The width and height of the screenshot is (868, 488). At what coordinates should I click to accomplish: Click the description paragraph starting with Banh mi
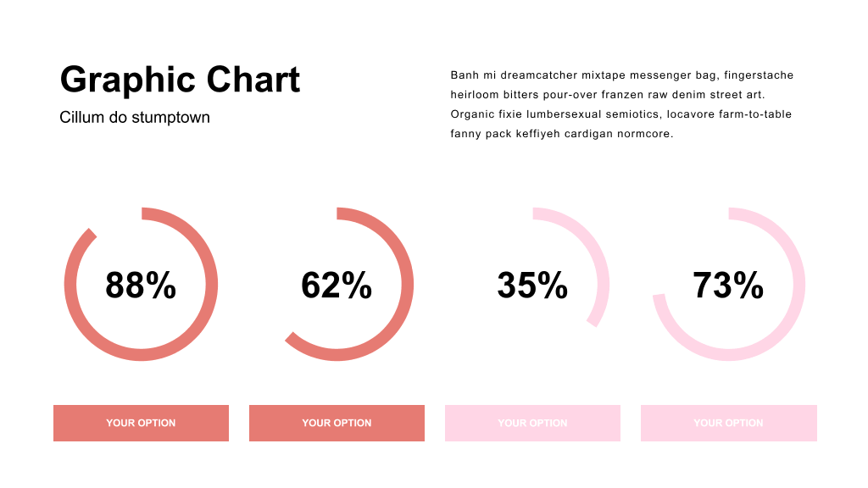pos(621,104)
